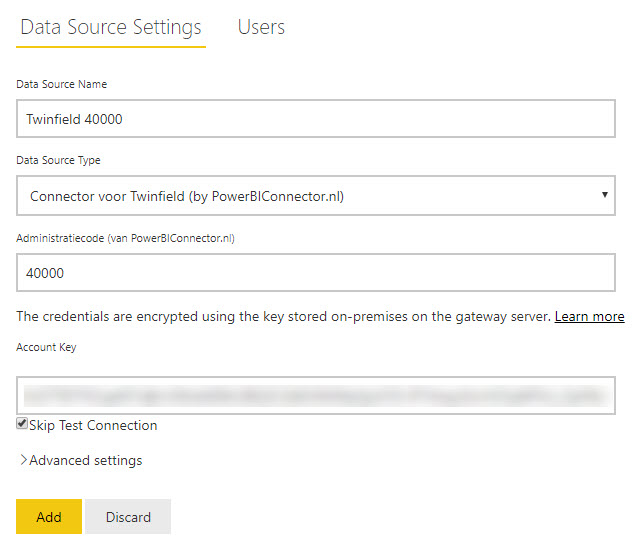Click the Discard button

[128, 516]
